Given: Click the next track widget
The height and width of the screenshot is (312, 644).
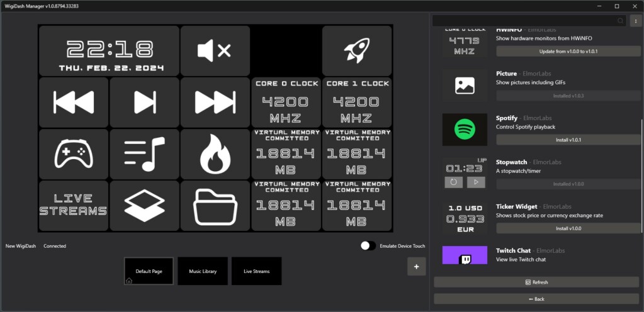Looking at the screenshot, I should pos(215,103).
